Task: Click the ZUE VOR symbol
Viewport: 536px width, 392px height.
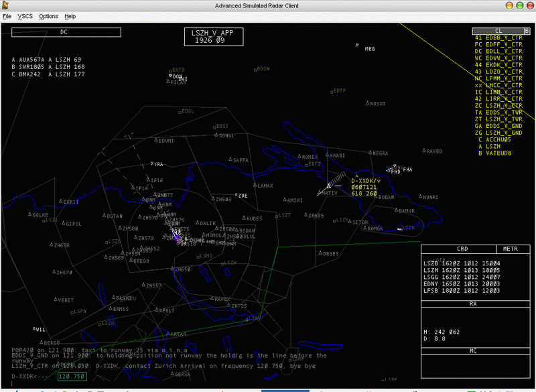Action: [x=235, y=196]
